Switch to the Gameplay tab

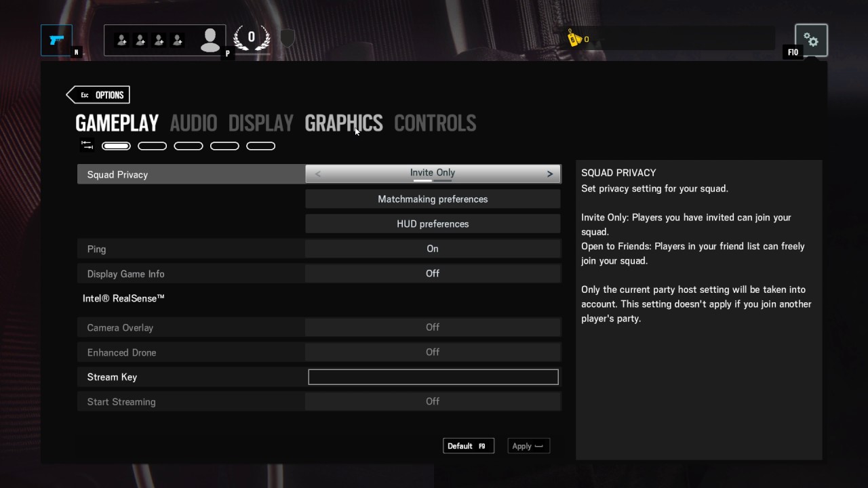tap(117, 123)
